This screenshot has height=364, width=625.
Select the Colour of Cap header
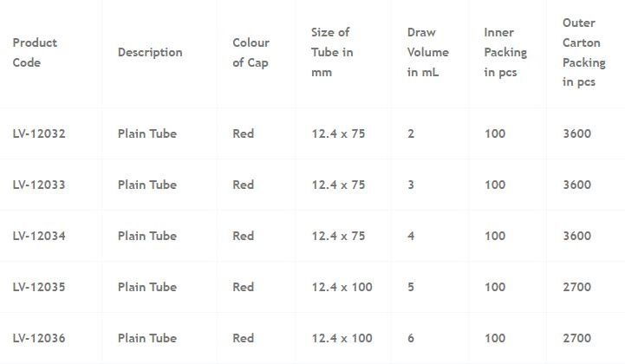251,52
